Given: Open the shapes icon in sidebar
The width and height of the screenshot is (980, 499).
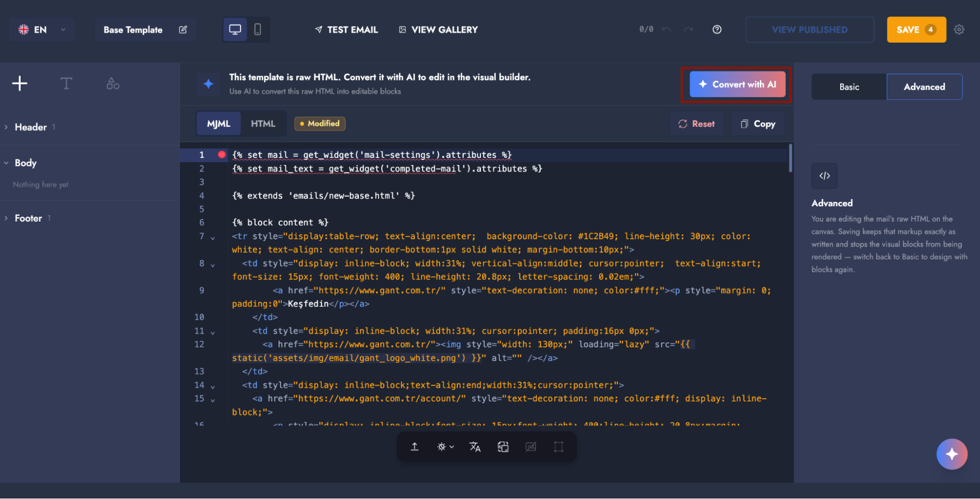Looking at the screenshot, I should (113, 83).
